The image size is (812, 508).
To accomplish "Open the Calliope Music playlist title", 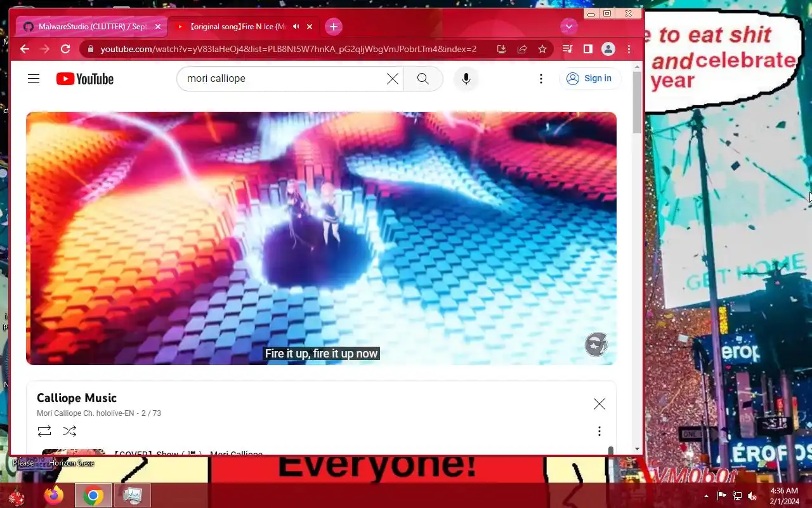I will click(x=77, y=398).
